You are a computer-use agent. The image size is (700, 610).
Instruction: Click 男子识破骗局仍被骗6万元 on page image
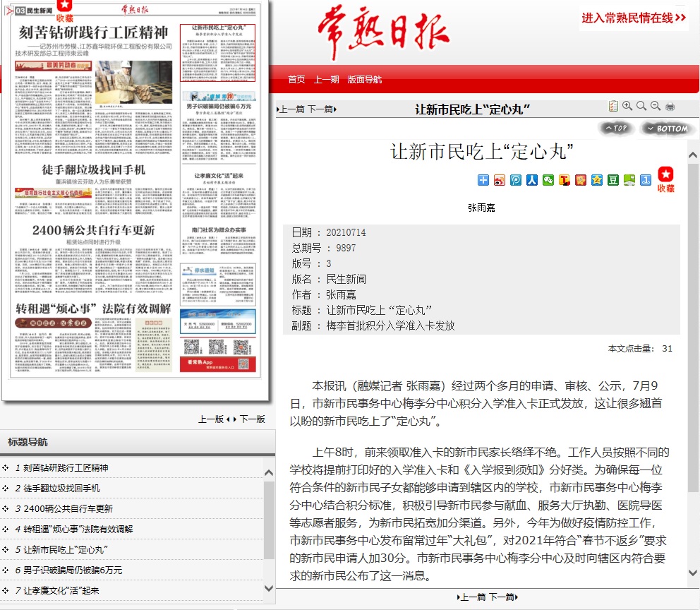pos(219,107)
